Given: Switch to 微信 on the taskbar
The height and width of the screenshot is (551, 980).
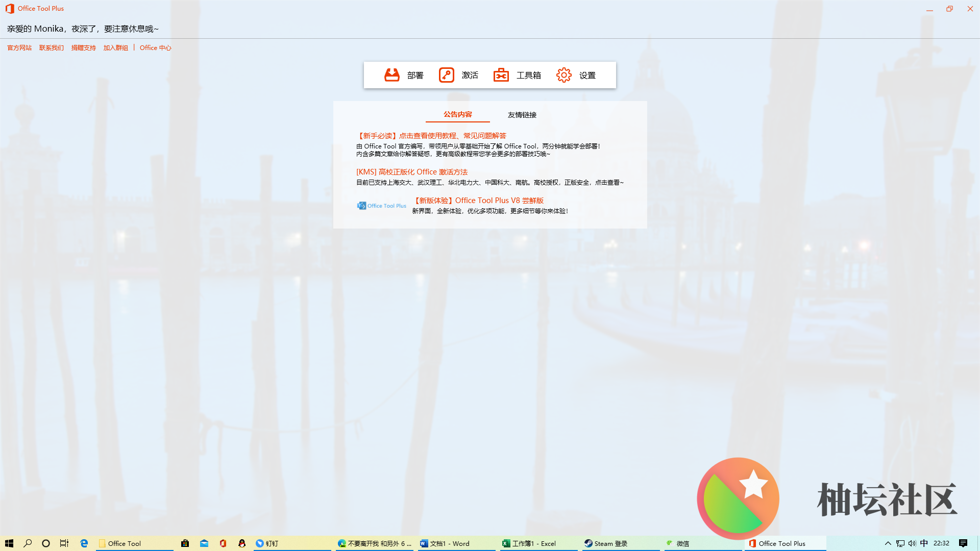Looking at the screenshot, I should (x=703, y=543).
